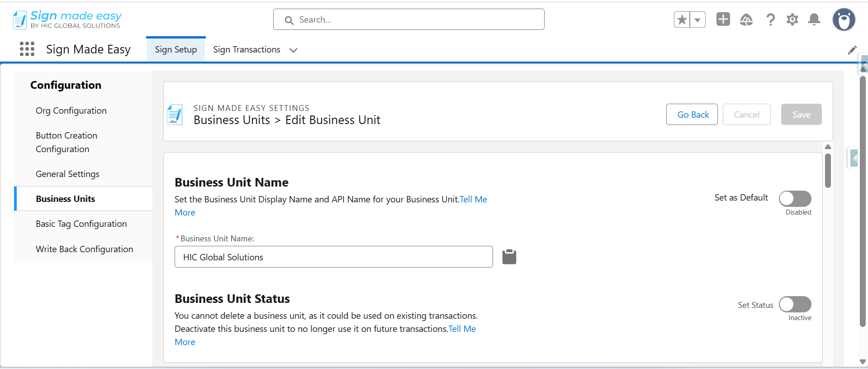Open Tell Me More under Business Unit Status
This screenshot has height=369, width=868.
462,329
